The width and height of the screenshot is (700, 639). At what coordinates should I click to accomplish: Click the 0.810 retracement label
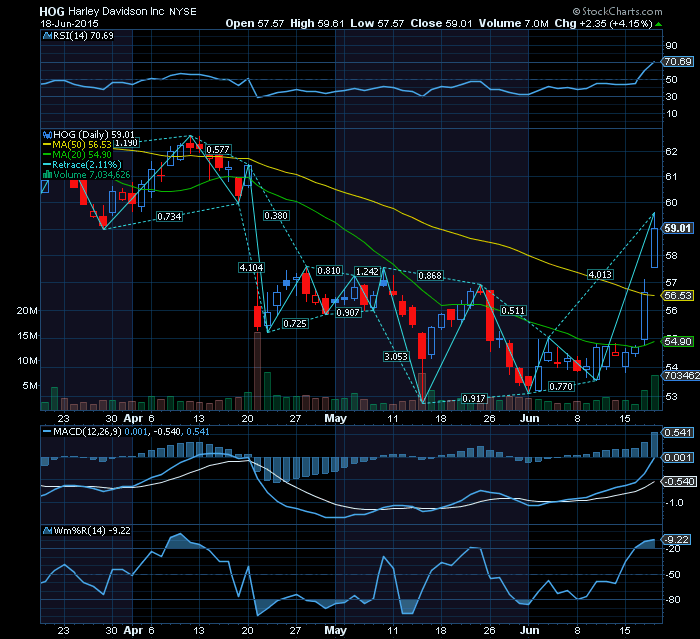tap(329, 271)
